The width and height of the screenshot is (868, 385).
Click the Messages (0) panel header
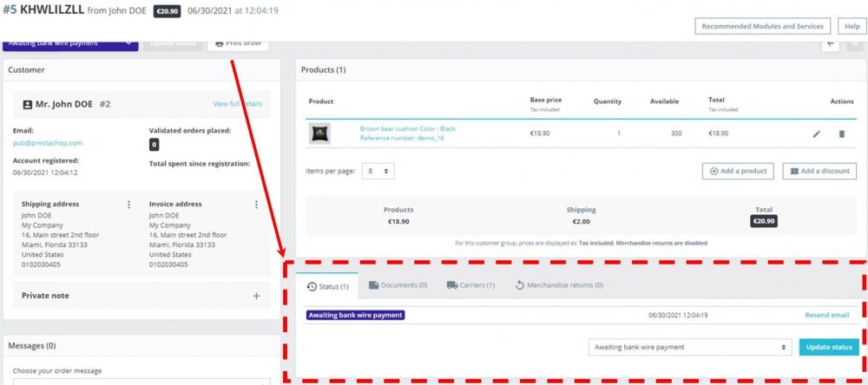(x=32, y=346)
